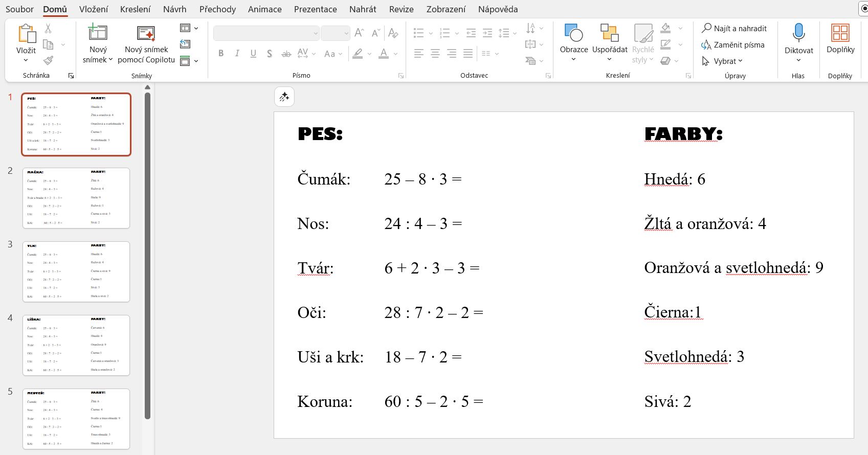
Task: Switch to the Vložení tab
Action: click(94, 9)
